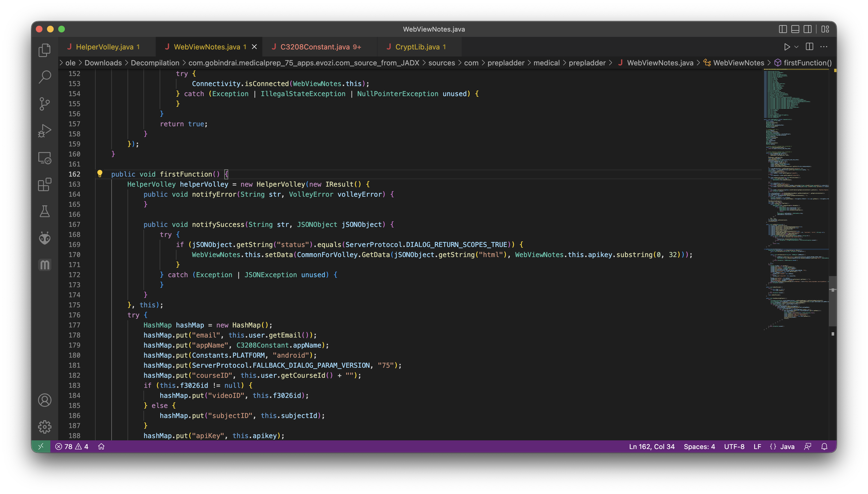Show code actions lightbulb on line 162
The width and height of the screenshot is (868, 494).
100,174
